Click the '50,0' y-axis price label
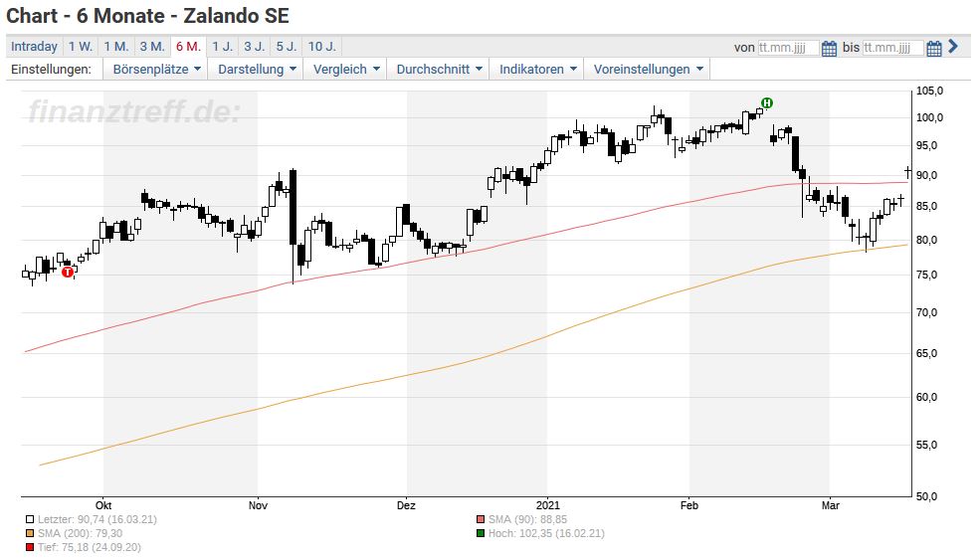This screenshot has width=979, height=560. pyautogui.click(x=926, y=496)
